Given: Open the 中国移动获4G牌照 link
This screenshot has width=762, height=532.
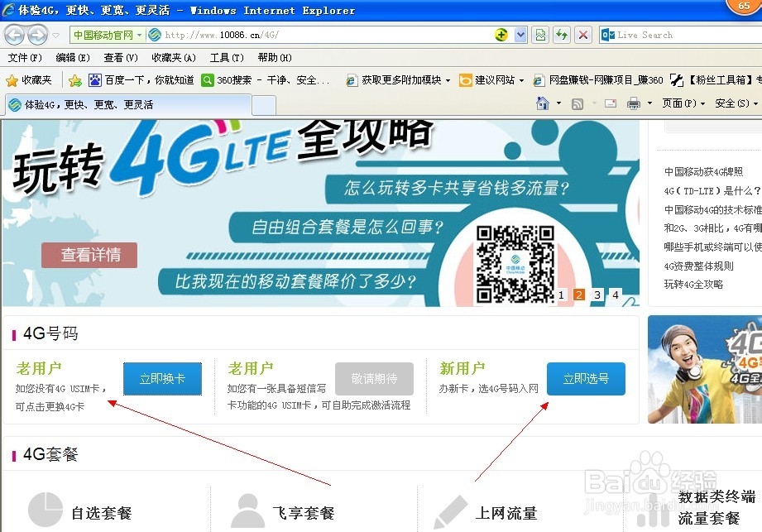Looking at the screenshot, I should click(x=703, y=171).
